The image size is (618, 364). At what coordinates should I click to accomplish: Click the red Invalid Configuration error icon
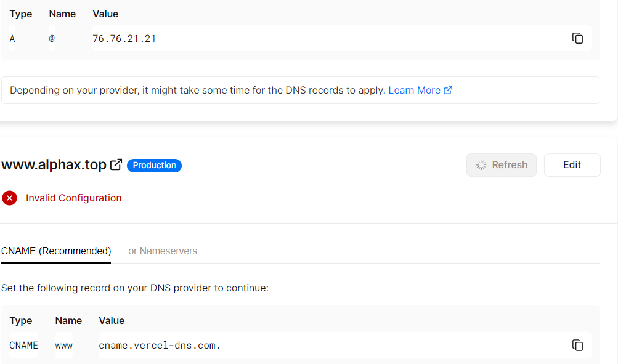(9, 198)
